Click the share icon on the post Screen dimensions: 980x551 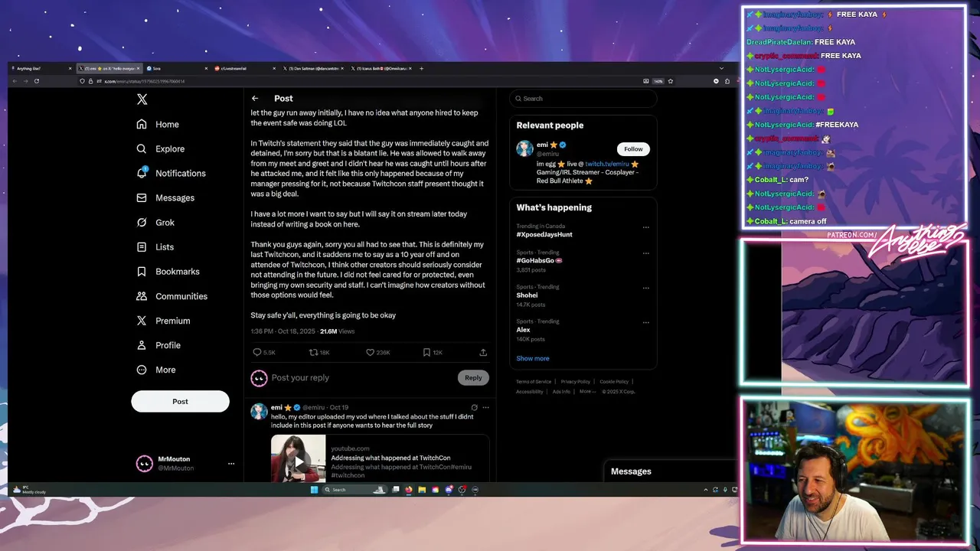tap(483, 352)
